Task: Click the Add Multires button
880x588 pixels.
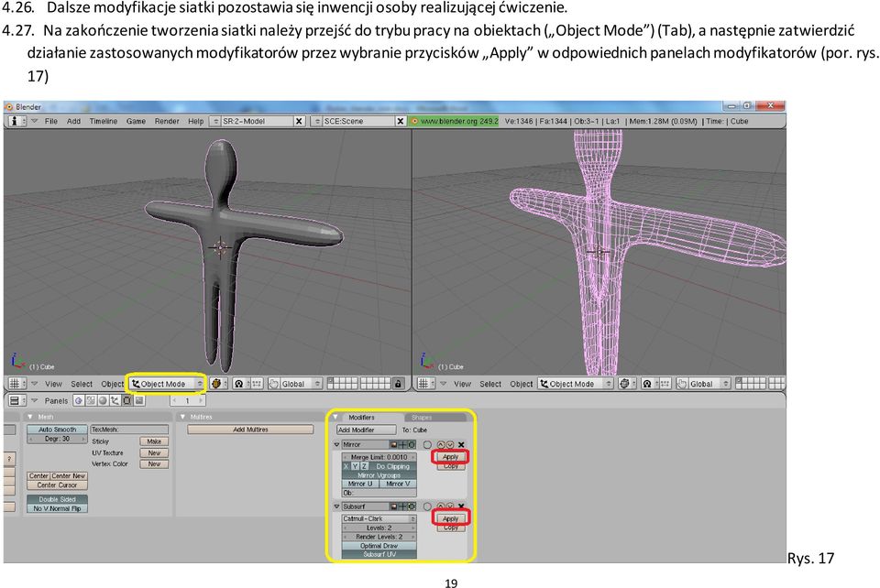Action: (250, 430)
